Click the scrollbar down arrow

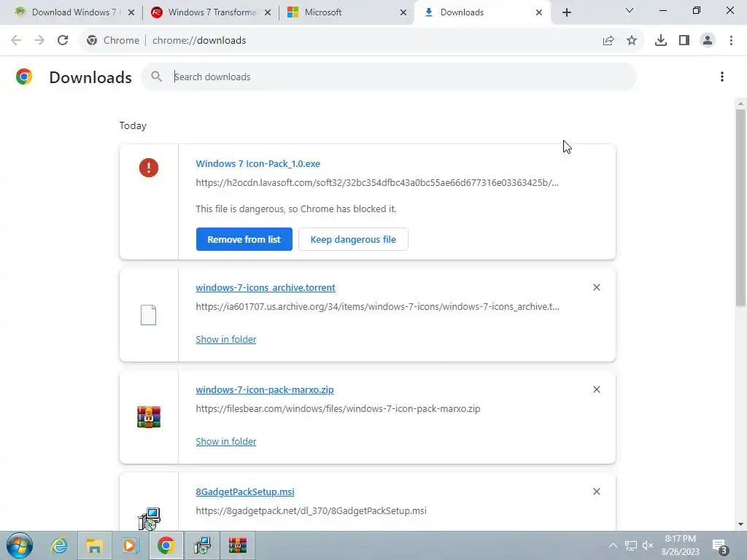pyautogui.click(x=740, y=524)
